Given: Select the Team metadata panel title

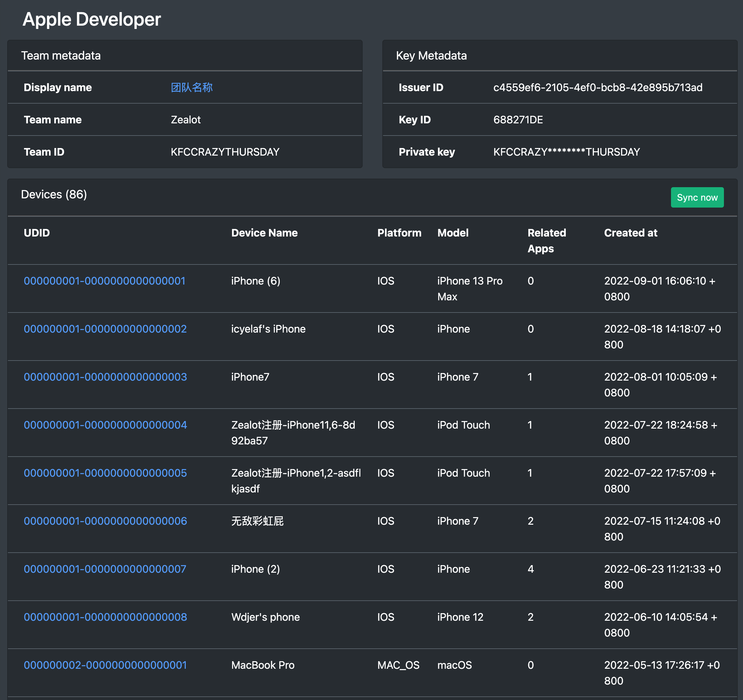Looking at the screenshot, I should (x=61, y=56).
